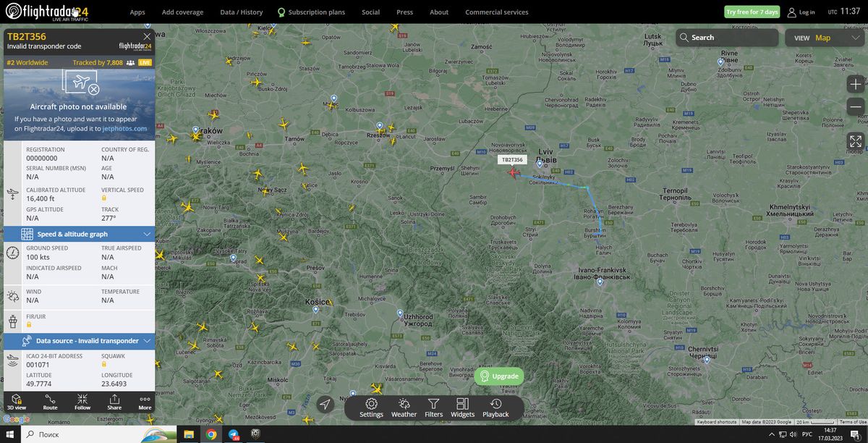Image resolution: width=868 pixels, height=443 pixels.
Task: Collapse the Speed & altitude graph section
Action: click(x=80, y=234)
